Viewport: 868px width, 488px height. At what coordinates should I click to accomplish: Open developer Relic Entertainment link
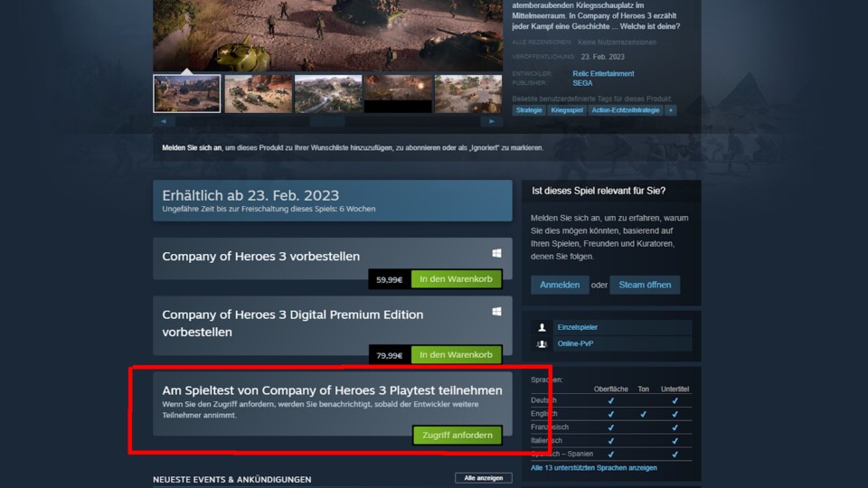(603, 73)
